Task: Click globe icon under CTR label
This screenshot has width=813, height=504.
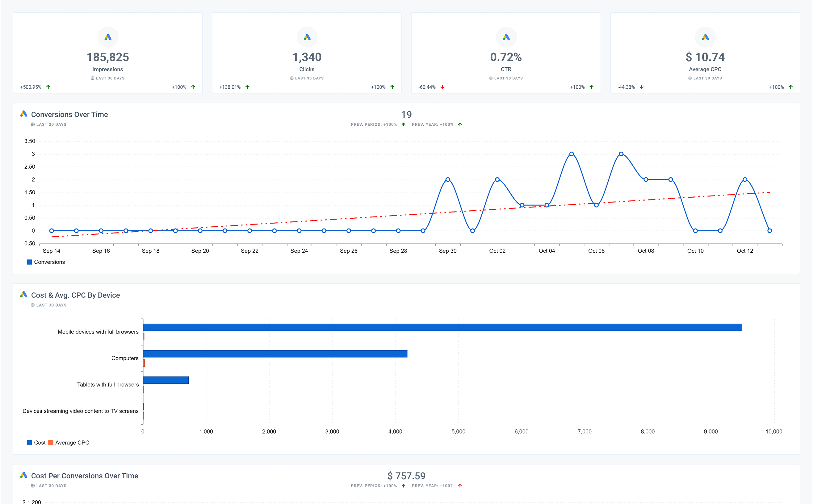Action: pyautogui.click(x=491, y=78)
